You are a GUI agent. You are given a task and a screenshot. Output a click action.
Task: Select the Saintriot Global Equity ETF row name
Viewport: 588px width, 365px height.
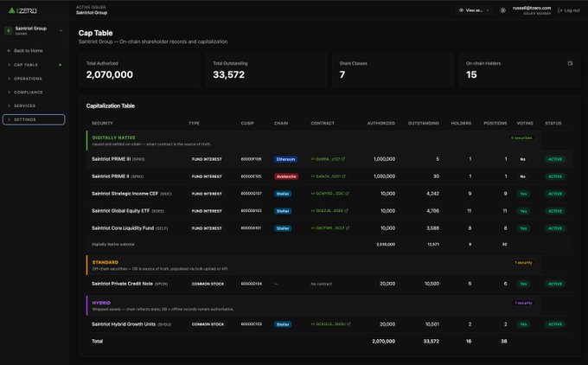coord(121,211)
